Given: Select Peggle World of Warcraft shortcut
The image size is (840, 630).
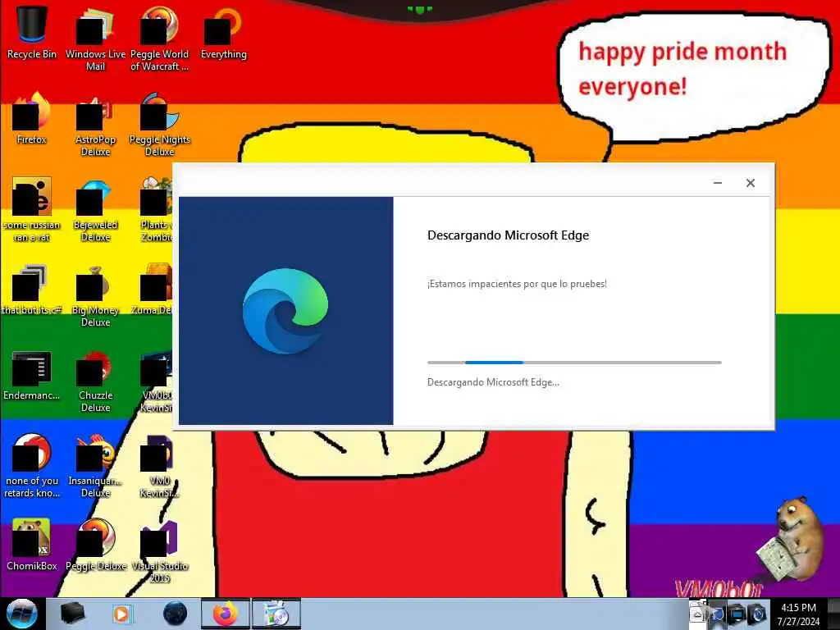Looking at the screenshot, I should click(160, 39).
